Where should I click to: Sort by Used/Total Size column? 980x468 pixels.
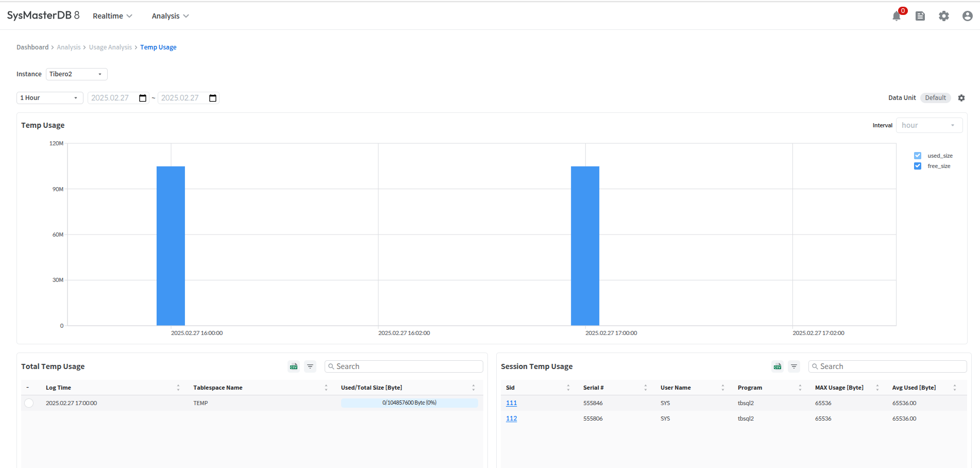[x=474, y=388]
